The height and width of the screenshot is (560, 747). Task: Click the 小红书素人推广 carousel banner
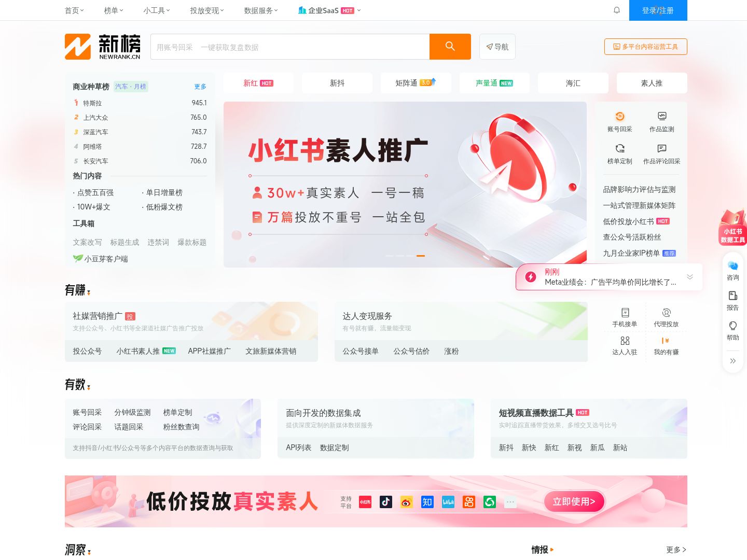click(x=405, y=185)
